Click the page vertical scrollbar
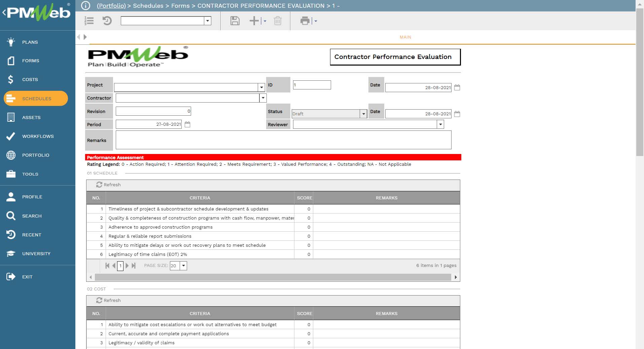This screenshot has width=644, height=349. click(x=640, y=82)
